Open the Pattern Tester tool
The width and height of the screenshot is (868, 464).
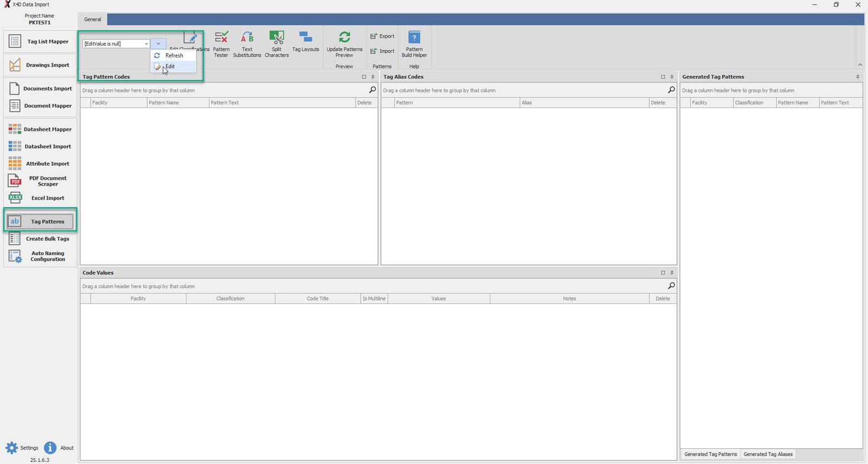(x=221, y=43)
